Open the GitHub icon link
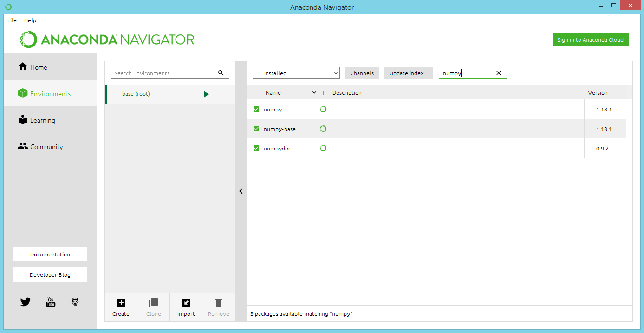 coord(75,302)
